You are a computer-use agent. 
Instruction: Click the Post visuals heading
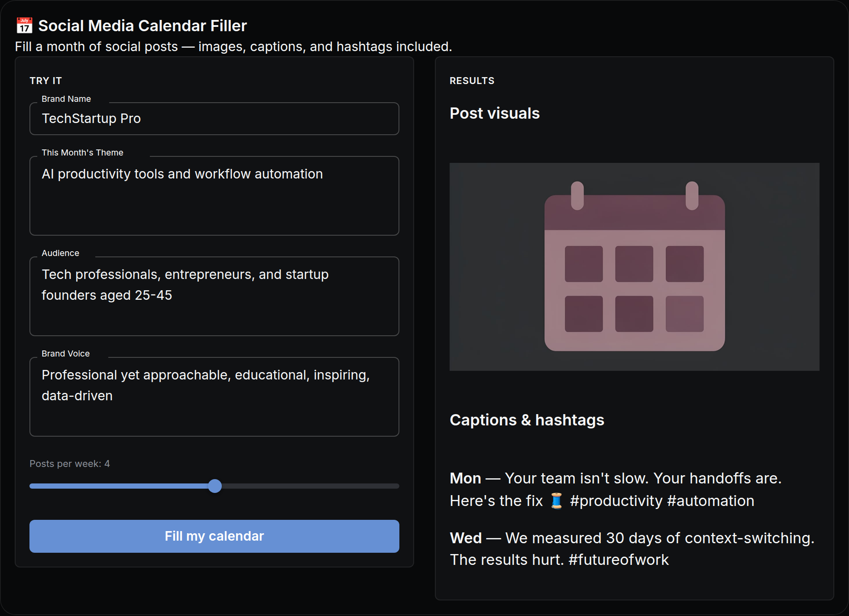[x=495, y=113]
